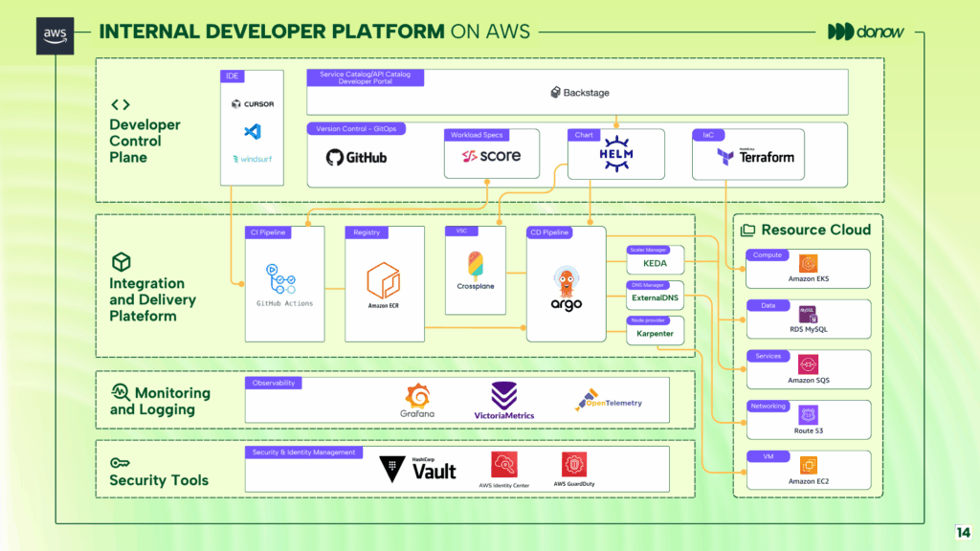Select the KEDA box
This screenshot has height=551, width=980.
(x=655, y=260)
